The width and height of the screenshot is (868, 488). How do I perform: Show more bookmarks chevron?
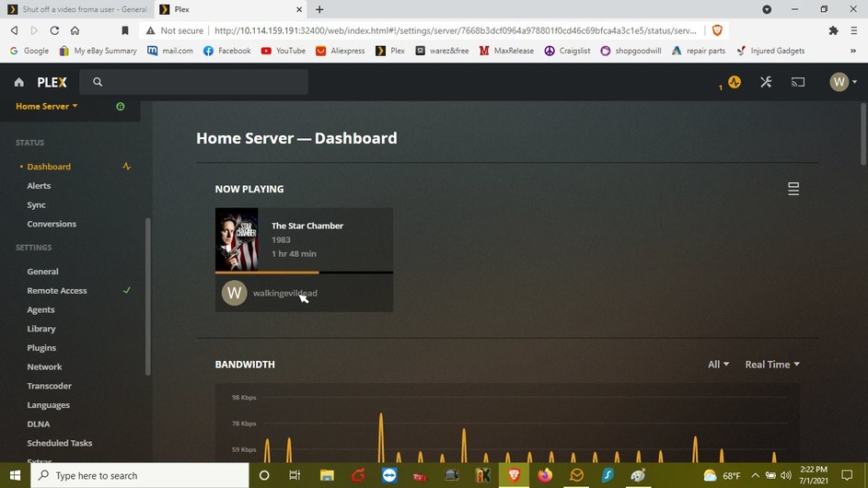click(853, 51)
